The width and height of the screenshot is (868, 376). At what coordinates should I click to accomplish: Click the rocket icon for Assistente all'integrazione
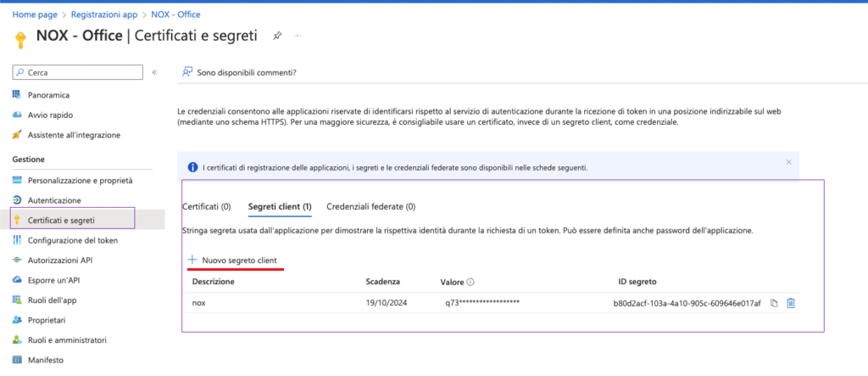(x=17, y=135)
